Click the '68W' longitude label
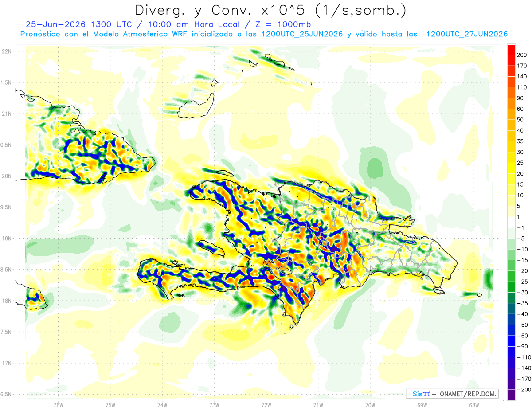The height and width of the screenshot is (411, 532). click(474, 405)
